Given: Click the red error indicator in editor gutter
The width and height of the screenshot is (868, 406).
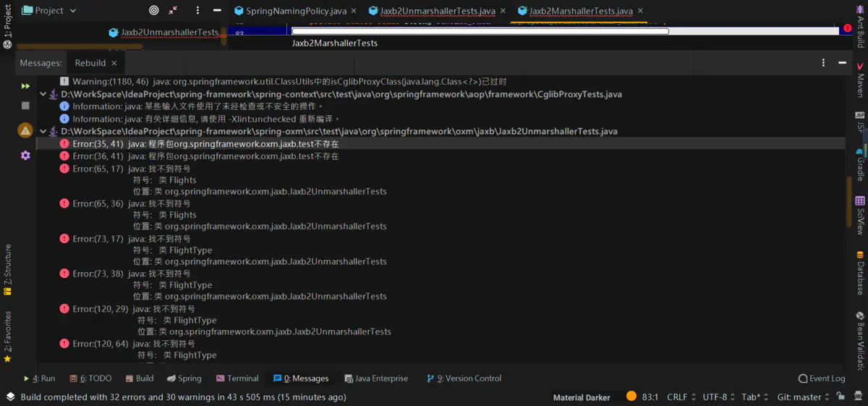Looking at the screenshot, I should pyautogui.click(x=847, y=28).
